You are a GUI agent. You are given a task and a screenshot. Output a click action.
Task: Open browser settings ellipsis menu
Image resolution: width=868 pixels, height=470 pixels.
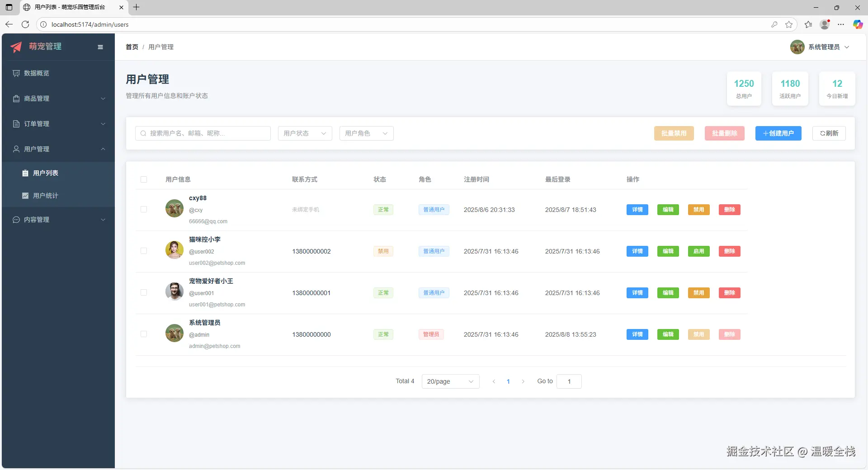pyautogui.click(x=841, y=24)
